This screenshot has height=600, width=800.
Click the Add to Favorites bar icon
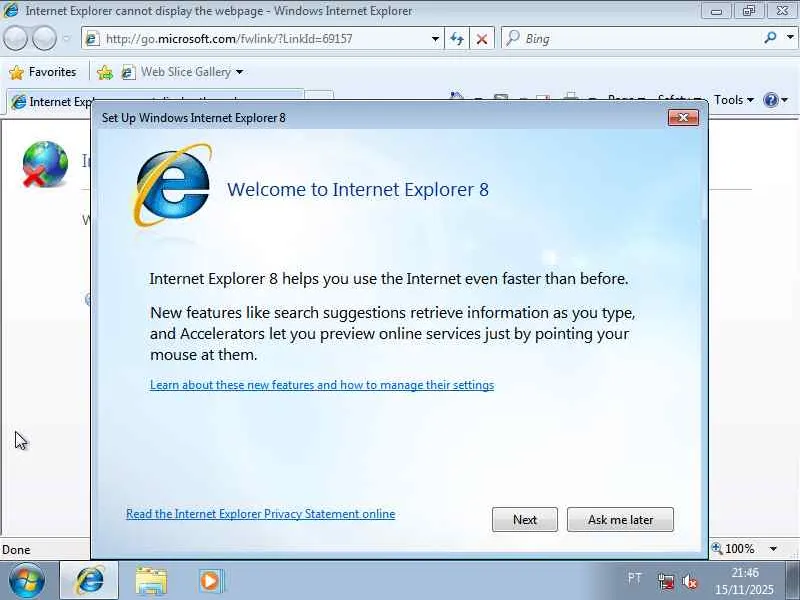click(105, 72)
